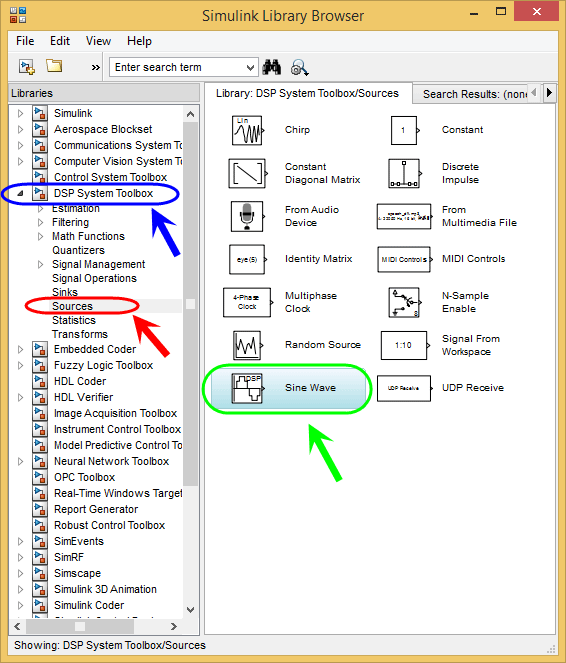566x663 pixels.
Task: Select Signal Operations in the tree
Action: [x=94, y=278]
